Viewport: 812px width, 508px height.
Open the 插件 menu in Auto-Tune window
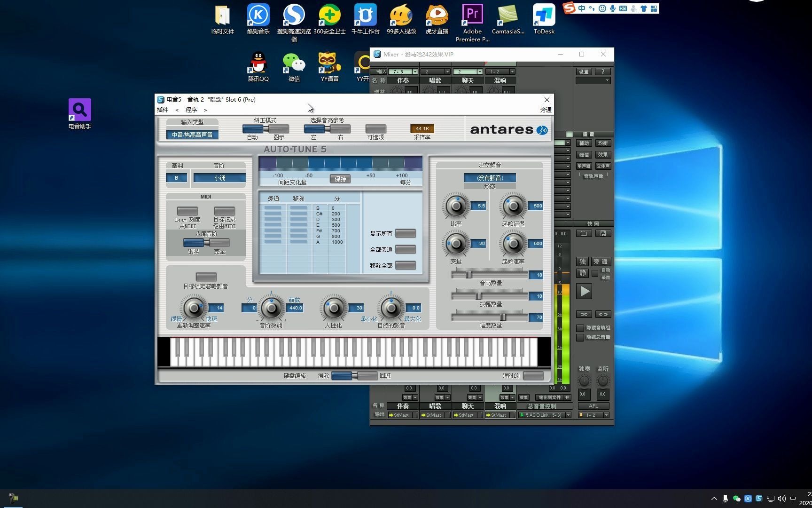(163, 110)
